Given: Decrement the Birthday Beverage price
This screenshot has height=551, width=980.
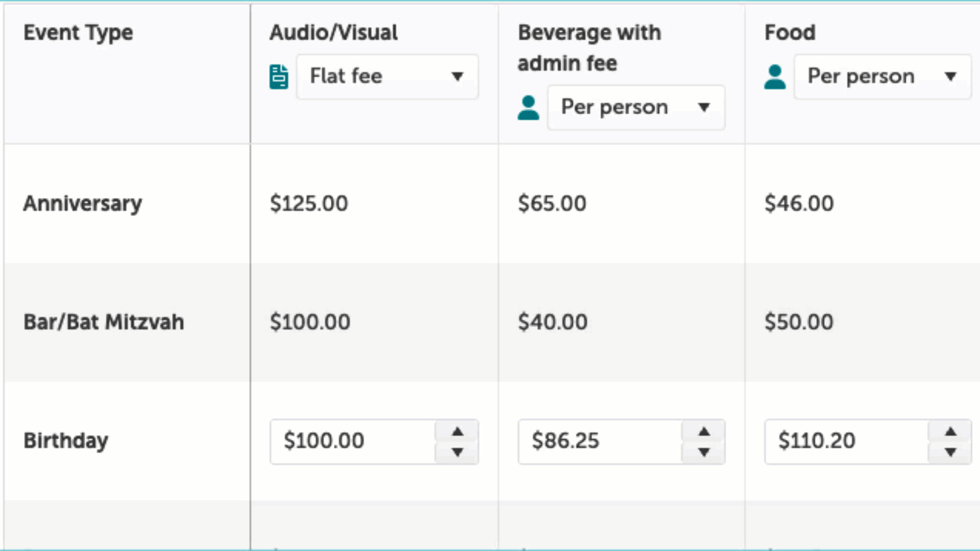Looking at the screenshot, I should pos(704,452).
